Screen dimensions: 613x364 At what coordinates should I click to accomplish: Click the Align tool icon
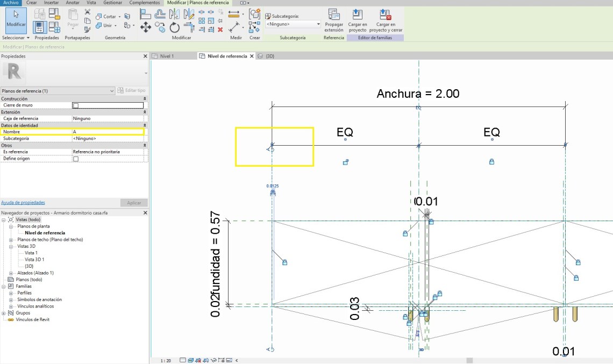point(145,15)
